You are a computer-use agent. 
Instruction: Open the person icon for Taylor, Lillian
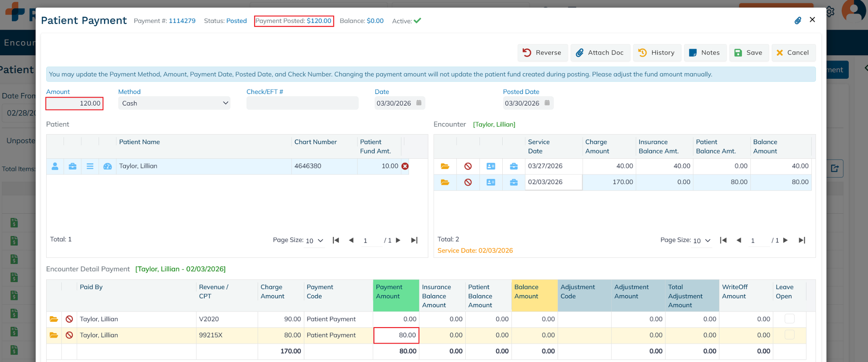55,166
